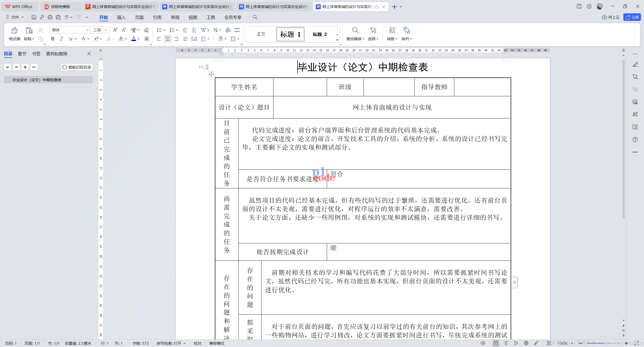Click the Save icon in quick access bar

34,17
